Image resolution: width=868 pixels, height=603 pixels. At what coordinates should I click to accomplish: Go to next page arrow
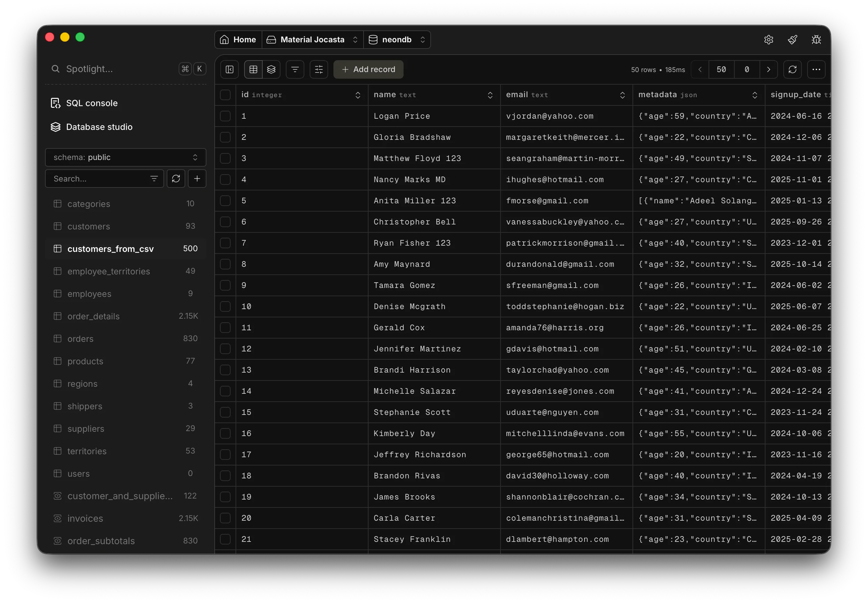(768, 69)
